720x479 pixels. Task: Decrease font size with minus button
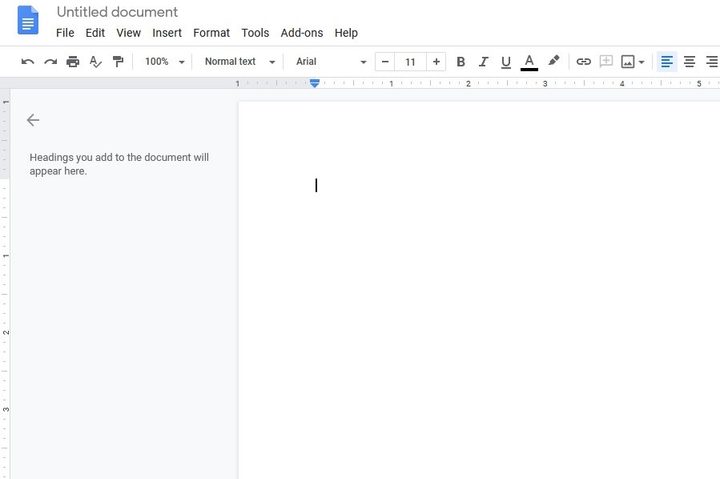385,62
